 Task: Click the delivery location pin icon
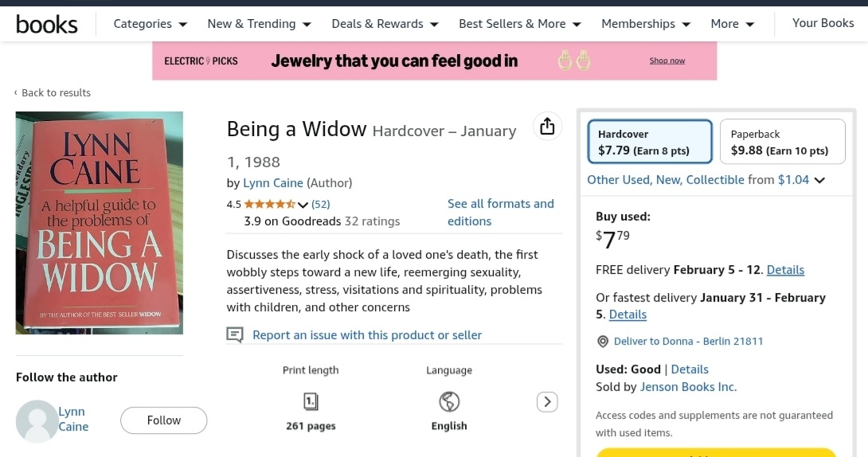[x=603, y=342]
